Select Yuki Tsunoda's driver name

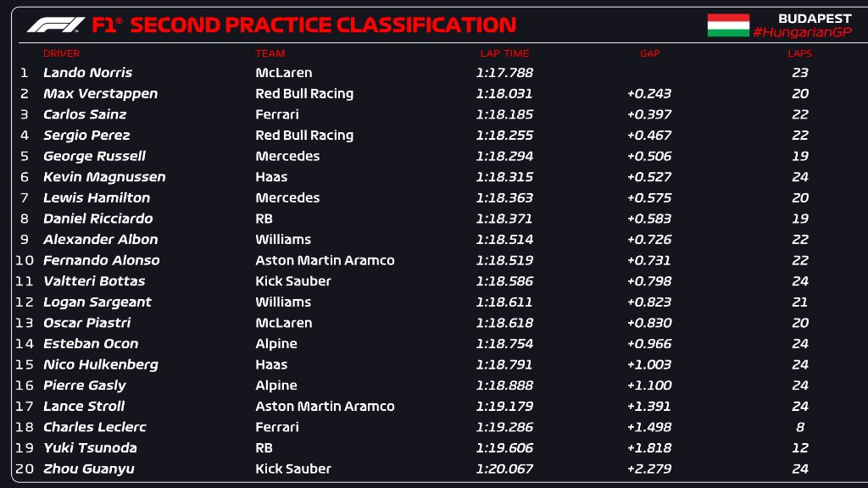90,447
